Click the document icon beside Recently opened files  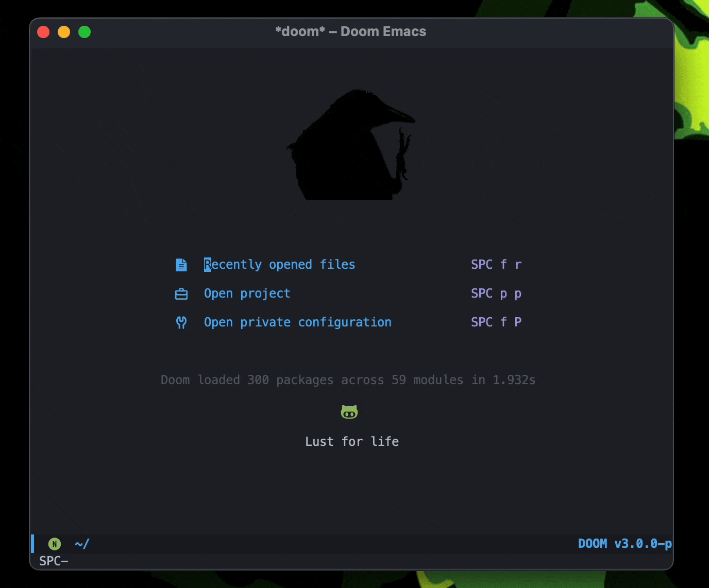(181, 265)
